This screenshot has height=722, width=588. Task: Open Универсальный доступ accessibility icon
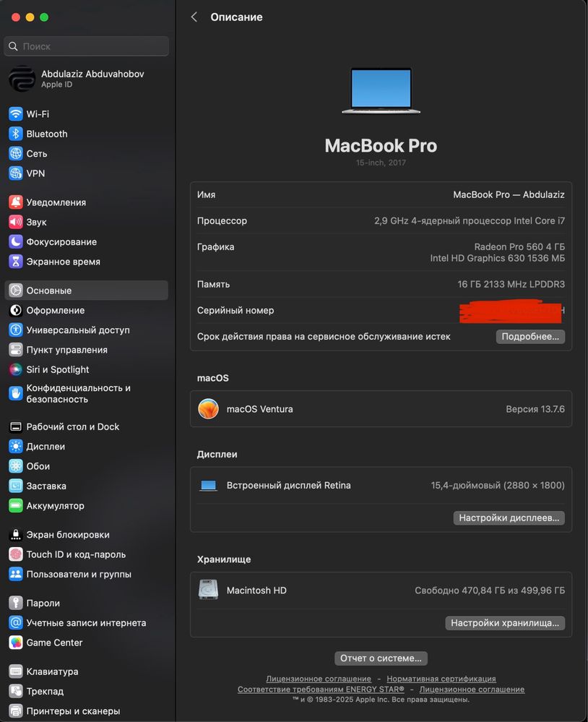(16, 330)
